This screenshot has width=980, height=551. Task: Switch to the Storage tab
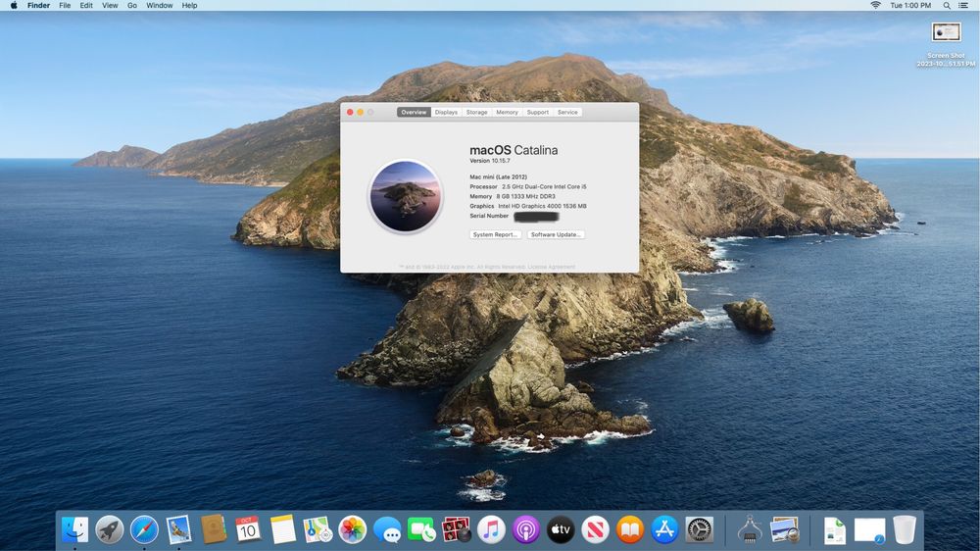[477, 112]
